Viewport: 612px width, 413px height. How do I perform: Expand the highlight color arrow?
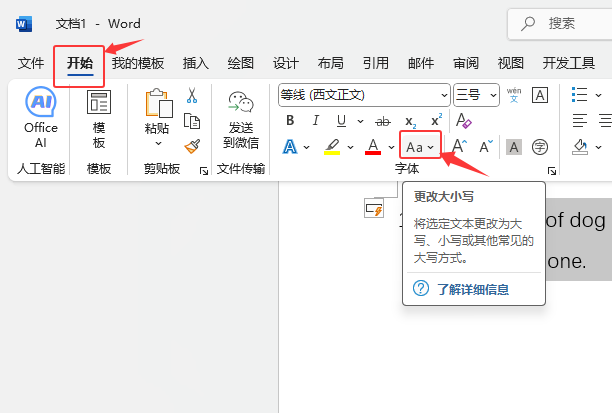point(350,148)
